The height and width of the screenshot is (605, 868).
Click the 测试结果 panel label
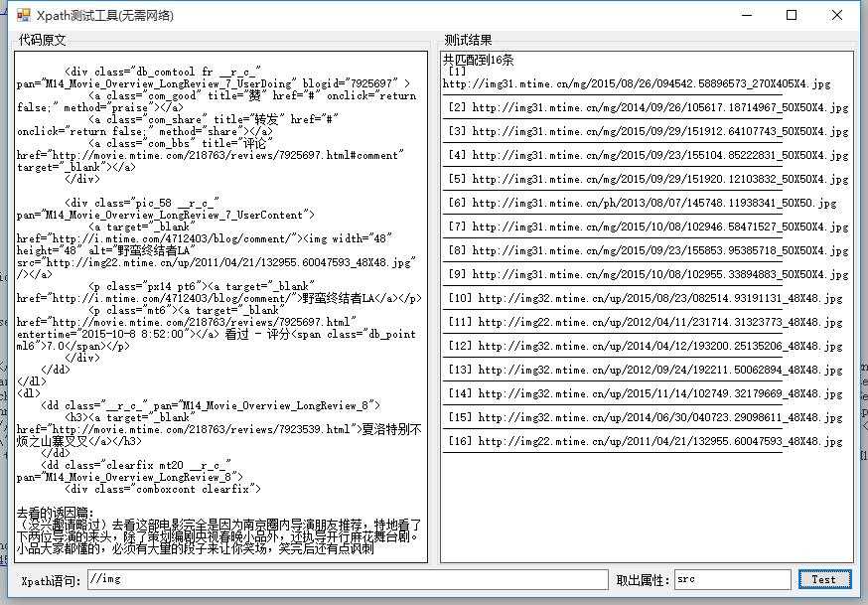468,40
